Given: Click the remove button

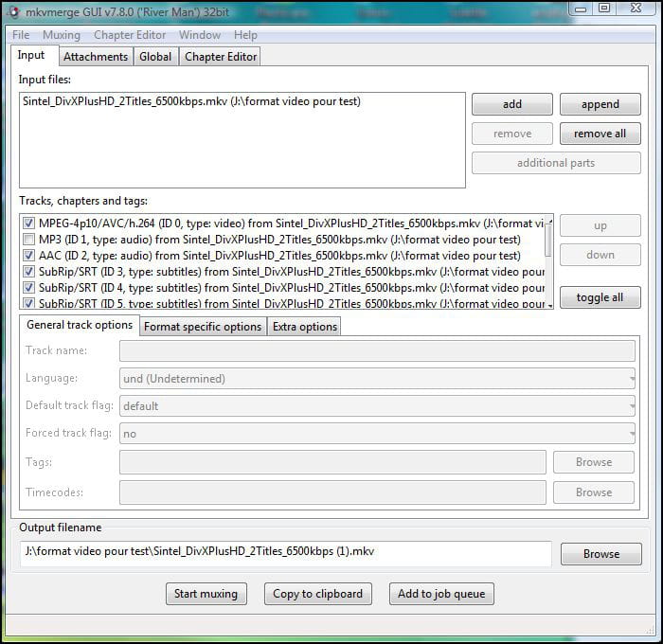Looking at the screenshot, I should 512,134.
